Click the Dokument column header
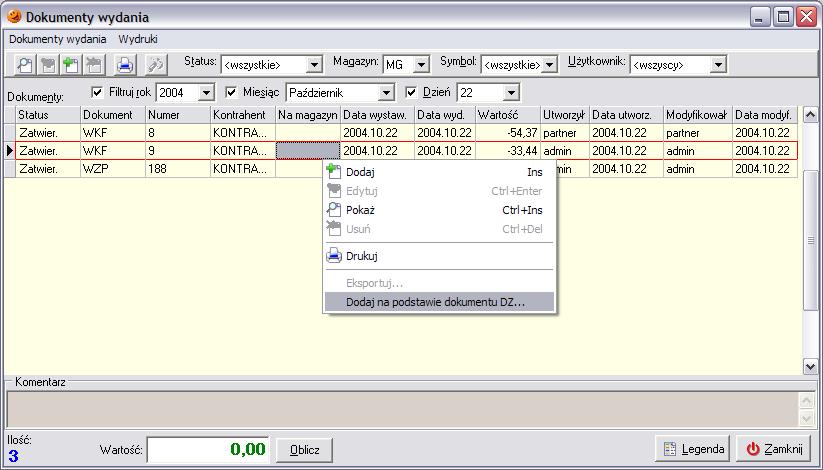This screenshot has width=823, height=470. coord(112,114)
